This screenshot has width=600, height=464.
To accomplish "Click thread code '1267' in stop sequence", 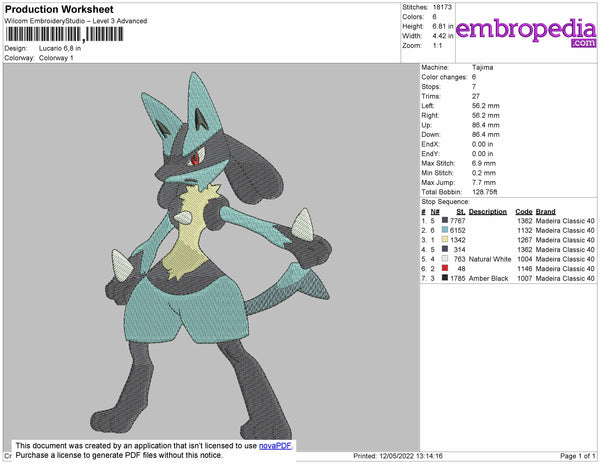I will (525, 240).
